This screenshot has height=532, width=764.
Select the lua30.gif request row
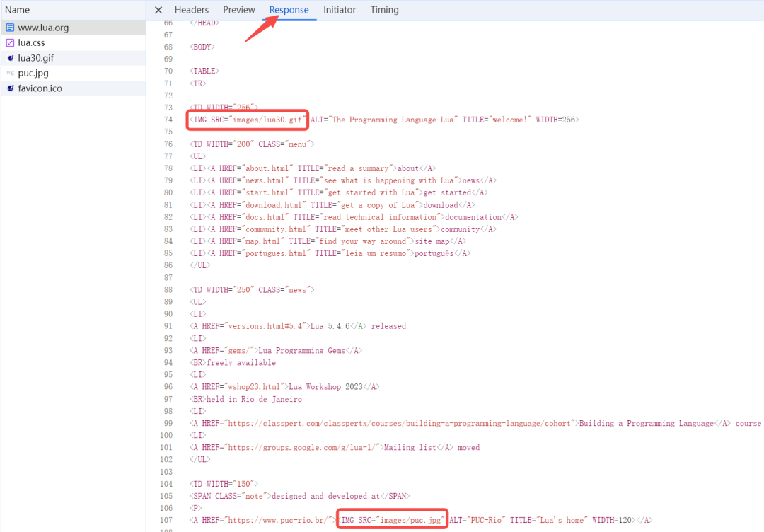pos(36,58)
